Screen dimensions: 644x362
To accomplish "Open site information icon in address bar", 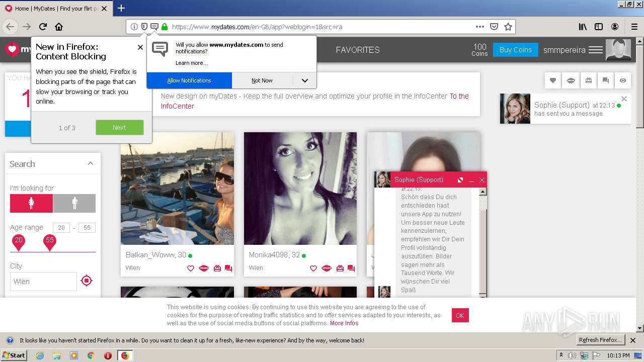I will pyautogui.click(x=134, y=27).
